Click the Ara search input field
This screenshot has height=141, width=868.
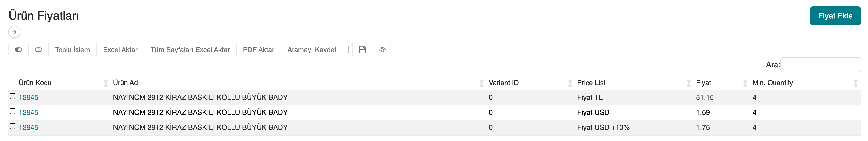[820, 65]
